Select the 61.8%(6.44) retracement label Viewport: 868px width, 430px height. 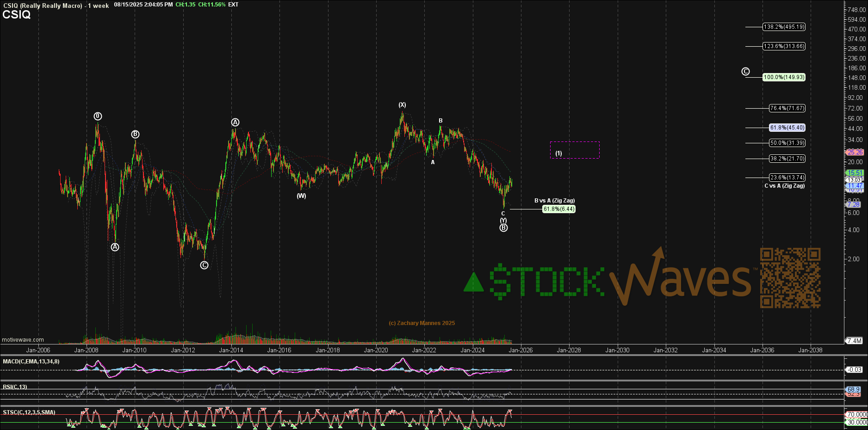[x=559, y=209]
